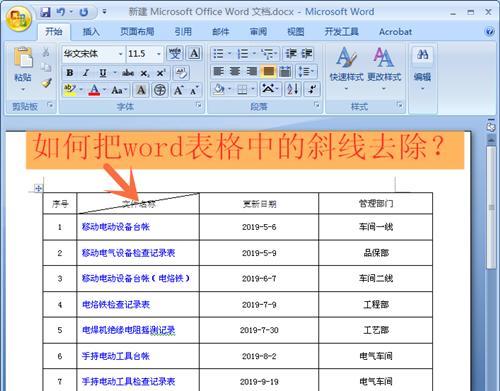Open underline style dropdown arrow

(115, 73)
